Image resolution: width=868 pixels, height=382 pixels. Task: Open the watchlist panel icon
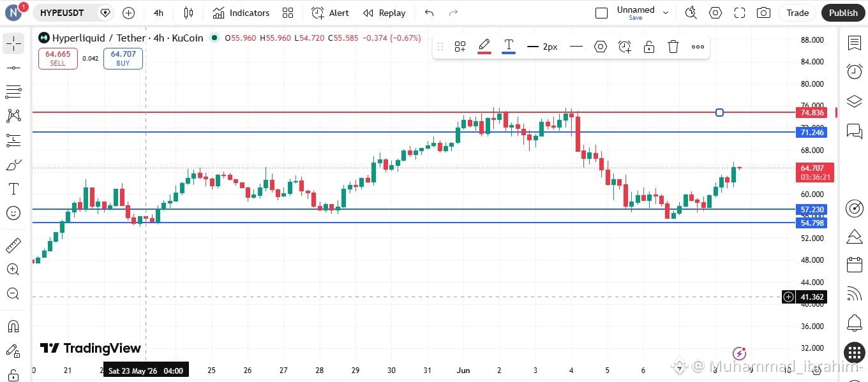854,42
